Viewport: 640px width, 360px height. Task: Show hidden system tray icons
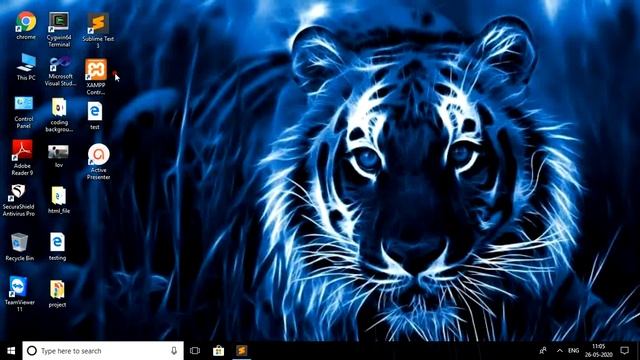[560, 351]
